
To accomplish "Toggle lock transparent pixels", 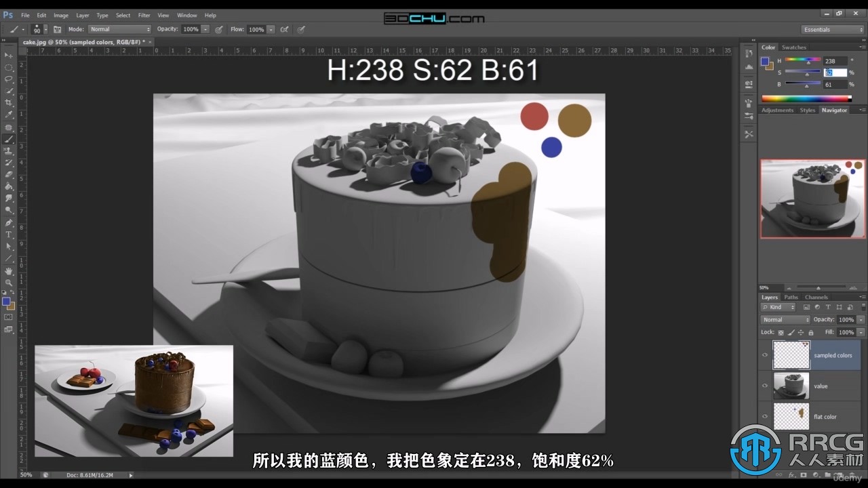I will 781,333.
